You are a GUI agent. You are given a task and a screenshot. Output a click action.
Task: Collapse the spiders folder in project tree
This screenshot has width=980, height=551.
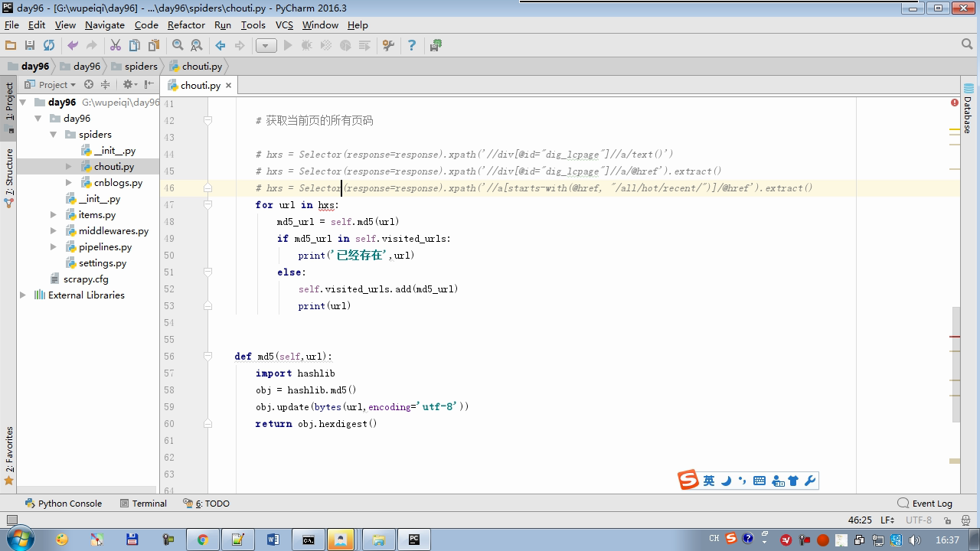pyautogui.click(x=54, y=135)
